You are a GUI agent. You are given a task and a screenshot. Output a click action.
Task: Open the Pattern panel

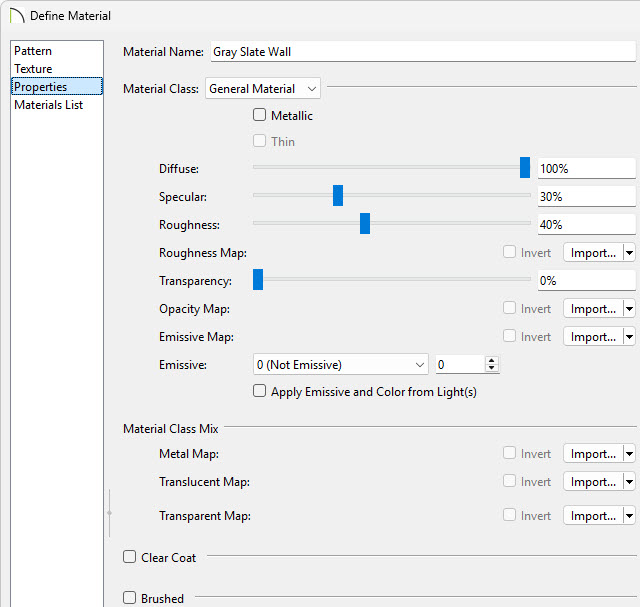pyautogui.click(x=57, y=51)
